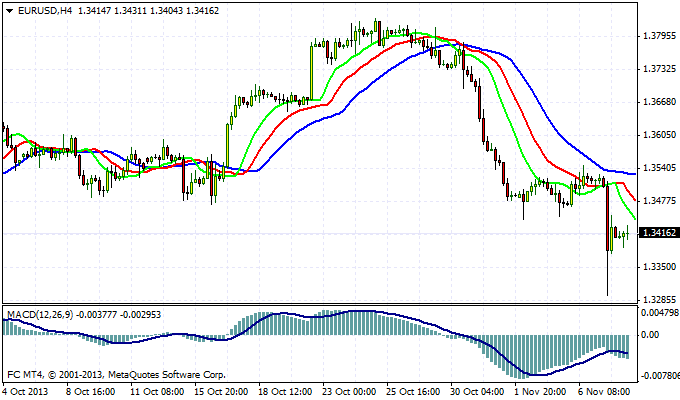Click the OHLC values 1.34147 1.34311 1.34043 1.34162
680x400 pixels.
pos(149,11)
